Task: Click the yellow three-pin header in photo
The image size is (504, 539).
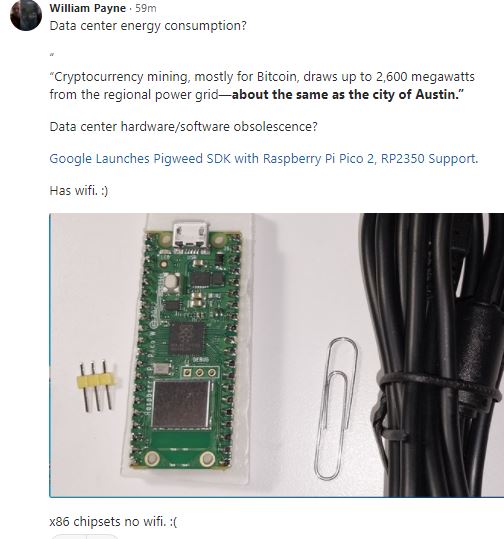Action: click(97, 386)
